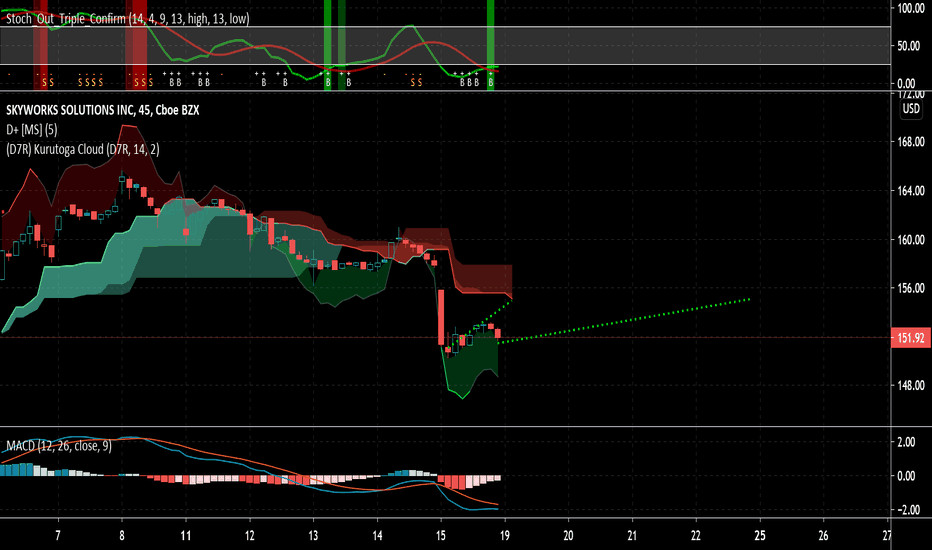Click date label 11 on time axis
The image size is (932, 550).
(x=185, y=536)
